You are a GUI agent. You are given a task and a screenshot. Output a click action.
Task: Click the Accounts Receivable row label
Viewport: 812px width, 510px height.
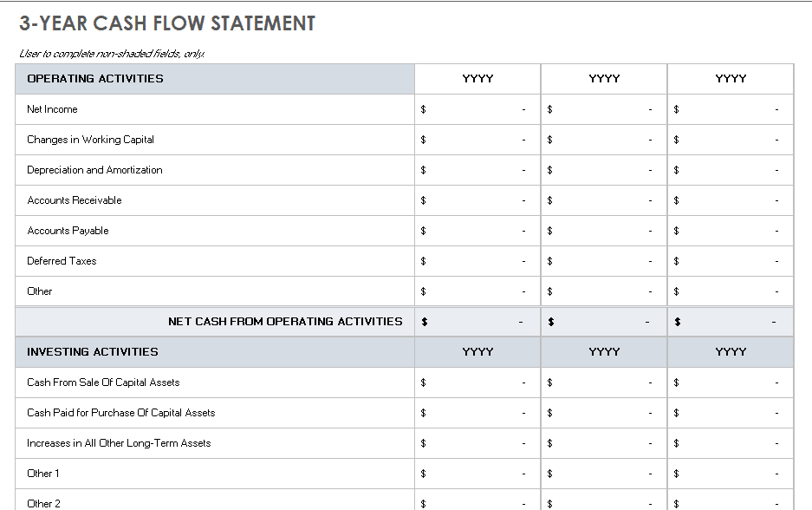(74, 200)
